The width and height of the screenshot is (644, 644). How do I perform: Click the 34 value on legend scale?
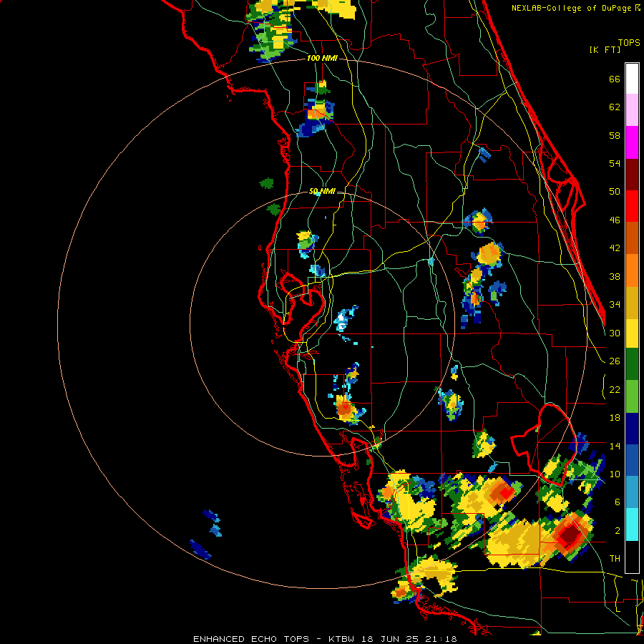coord(615,305)
